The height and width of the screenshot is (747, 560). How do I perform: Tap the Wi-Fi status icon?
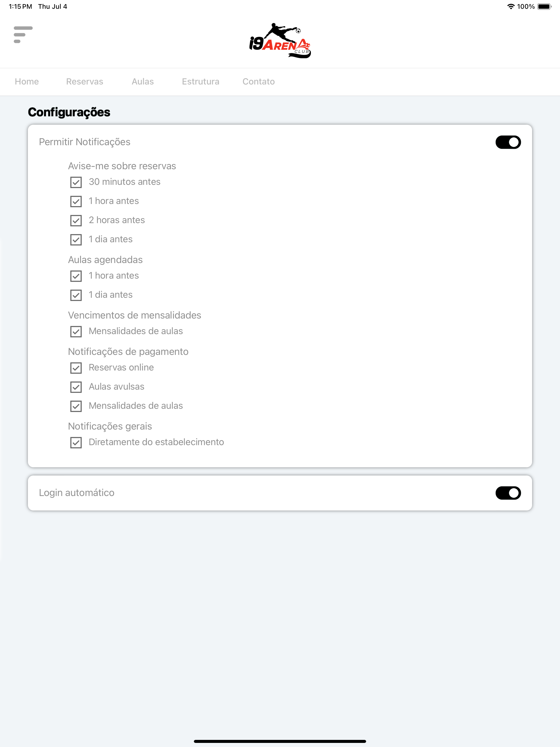click(x=511, y=6)
